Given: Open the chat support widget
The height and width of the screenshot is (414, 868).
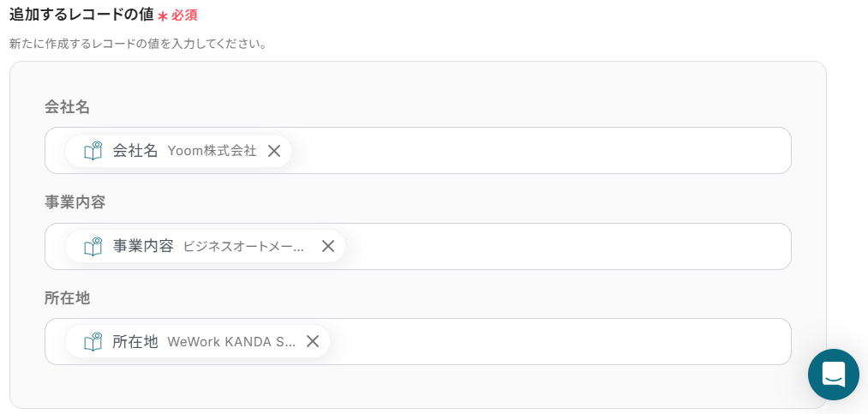Looking at the screenshot, I should 833,374.
